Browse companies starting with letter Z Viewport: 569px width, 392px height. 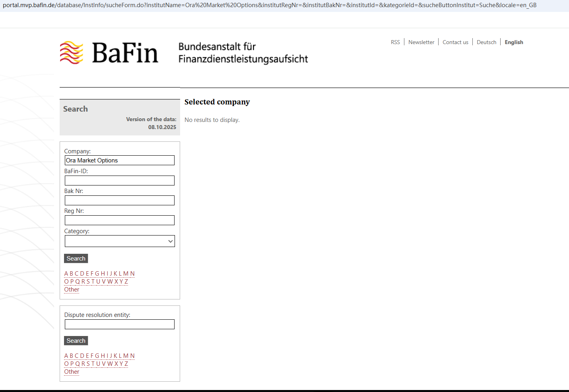126,282
